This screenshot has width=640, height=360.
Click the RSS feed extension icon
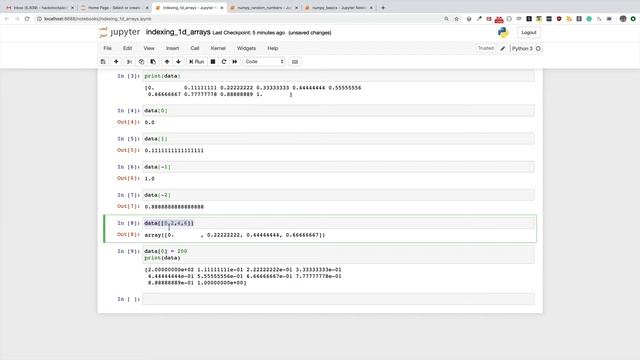pos(569,19)
